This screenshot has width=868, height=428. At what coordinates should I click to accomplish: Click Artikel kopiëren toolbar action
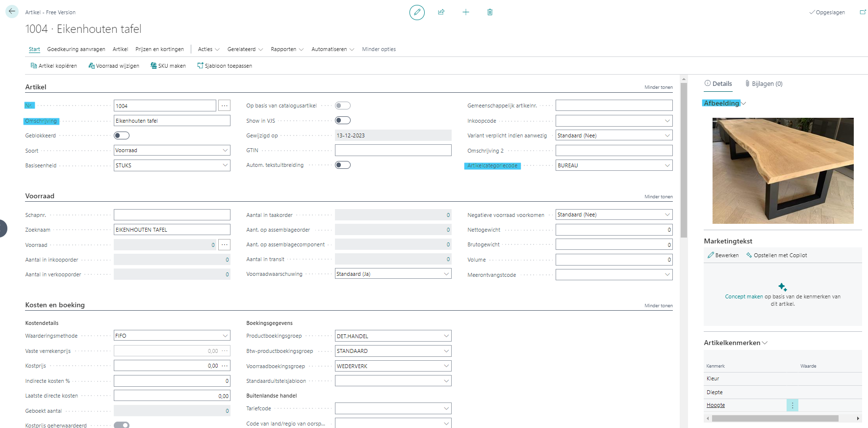(54, 66)
